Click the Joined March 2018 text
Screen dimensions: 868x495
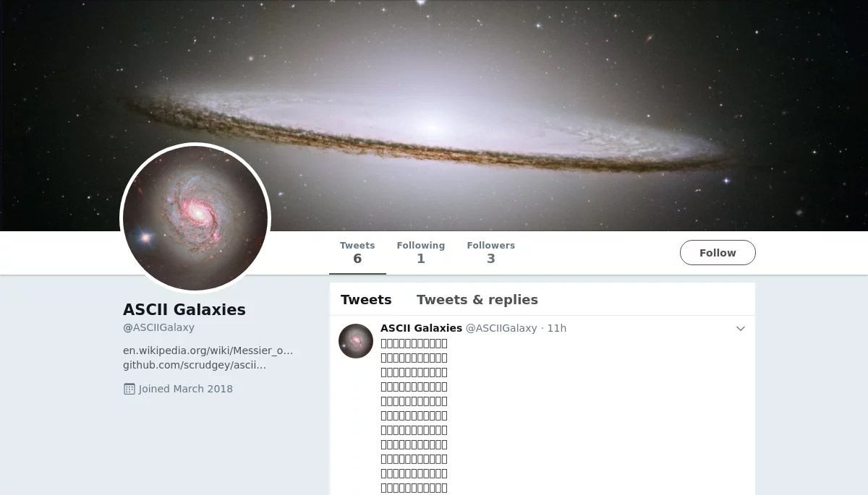[x=186, y=389]
